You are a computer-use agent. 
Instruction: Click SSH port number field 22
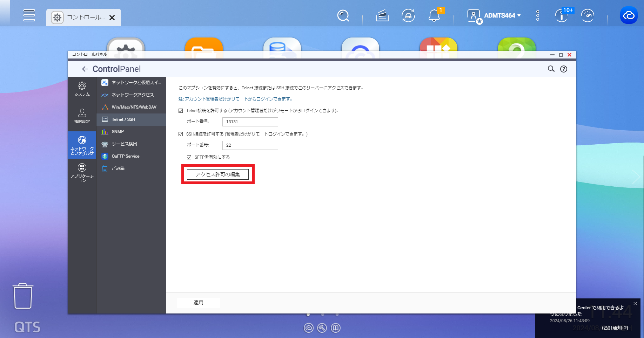[x=250, y=145]
